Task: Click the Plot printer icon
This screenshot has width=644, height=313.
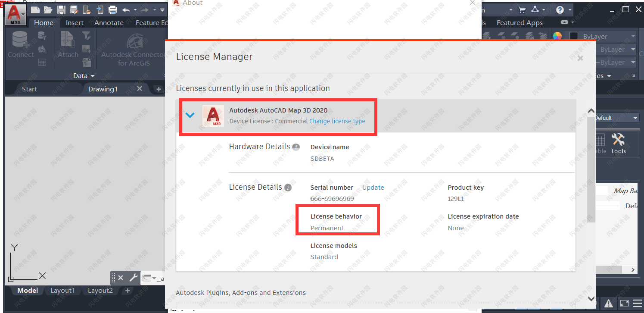Action: (x=113, y=9)
